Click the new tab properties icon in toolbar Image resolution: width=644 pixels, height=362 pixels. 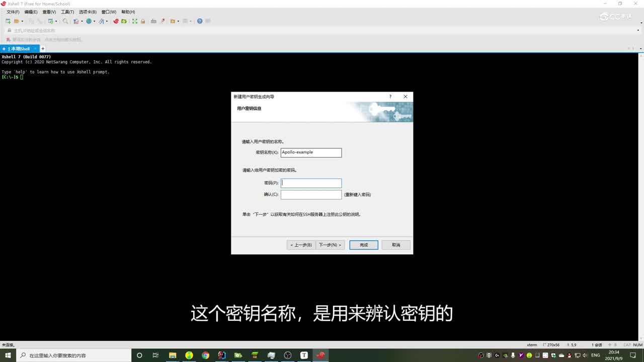click(50, 21)
